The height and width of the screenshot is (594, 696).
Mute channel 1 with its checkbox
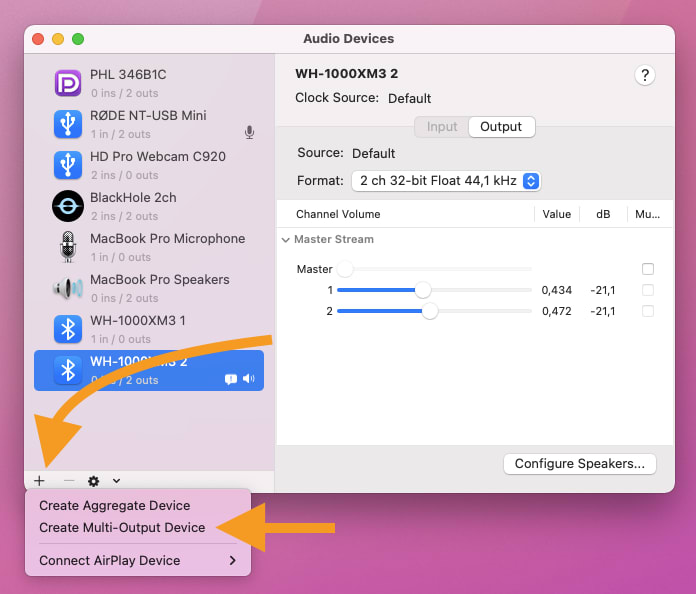(648, 290)
